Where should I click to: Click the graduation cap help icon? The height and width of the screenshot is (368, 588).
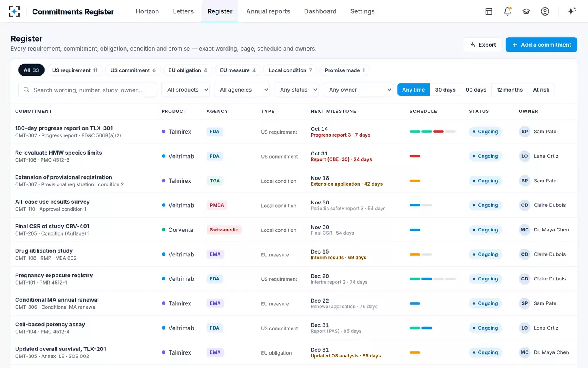(x=526, y=11)
